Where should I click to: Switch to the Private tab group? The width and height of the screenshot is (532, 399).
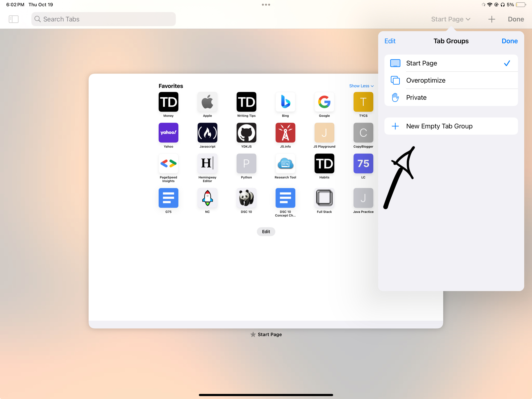click(x=451, y=97)
